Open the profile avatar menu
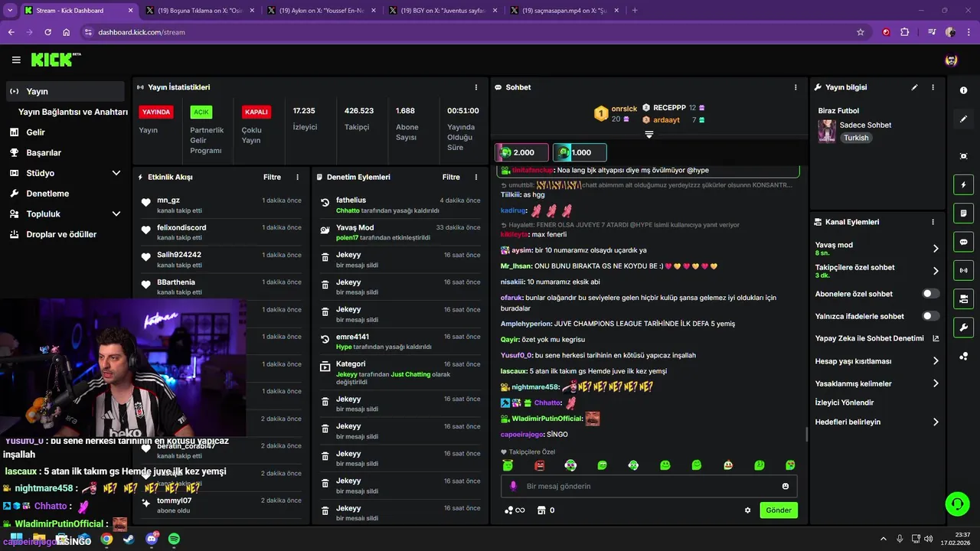Screen dimensions: 980x551 [x=951, y=60]
